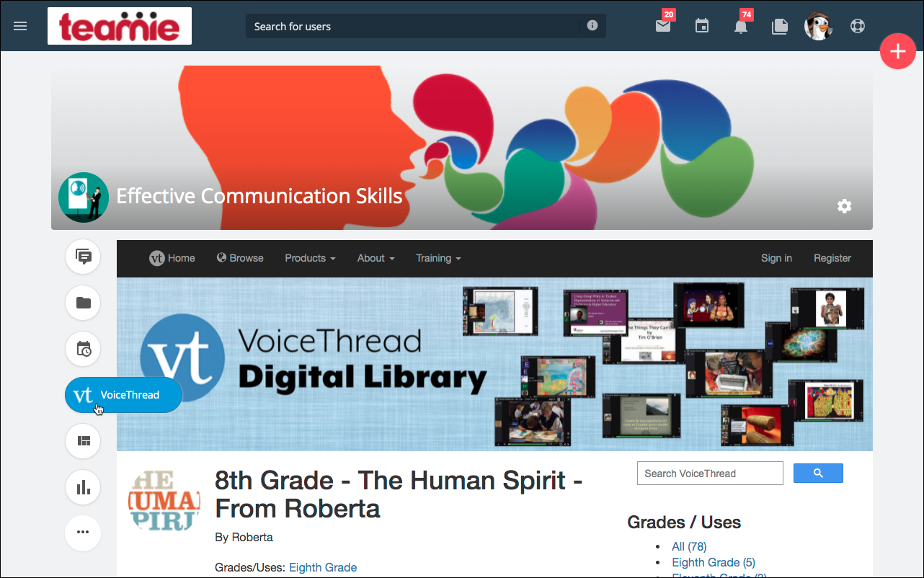This screenshot has height=578, width=924.
Task: Open the documents library icon
Action: [x=780, y=26]
